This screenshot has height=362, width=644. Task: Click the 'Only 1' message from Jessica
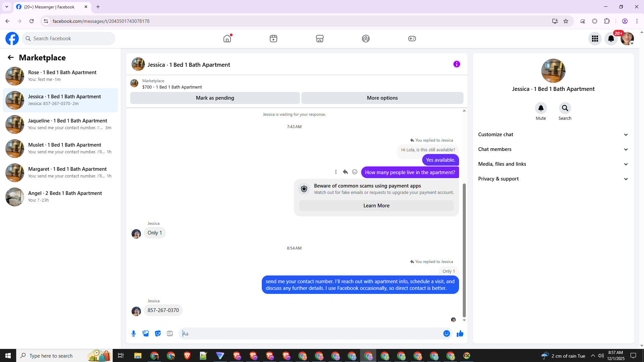pyautogui.click(x=155, y=233)
